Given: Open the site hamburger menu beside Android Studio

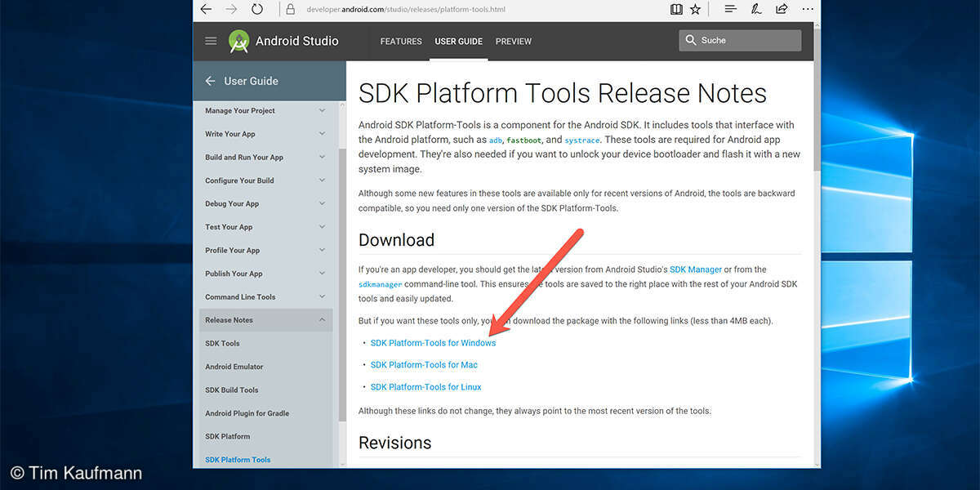Looking at the screenshot, I should pyautogui.click(x=211, y=41).
